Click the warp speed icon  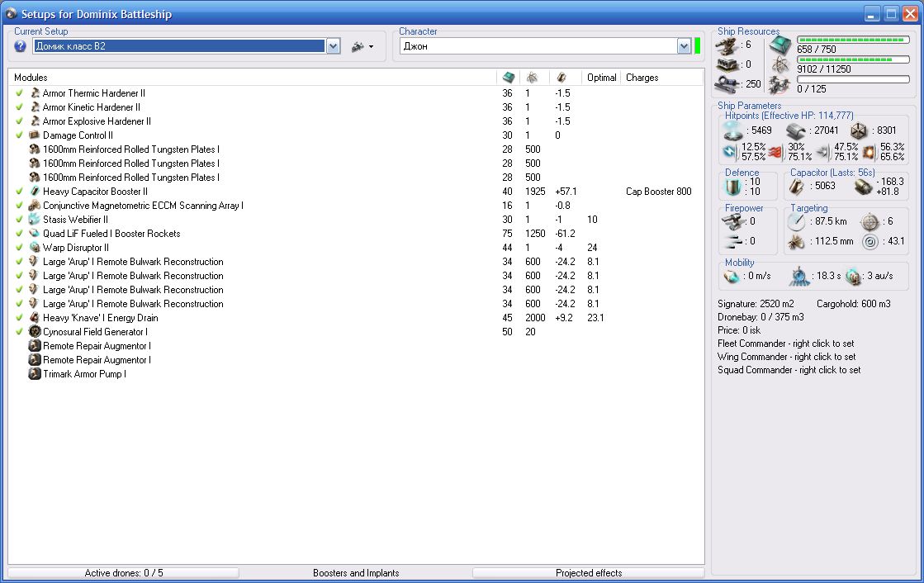click(853, 276)
